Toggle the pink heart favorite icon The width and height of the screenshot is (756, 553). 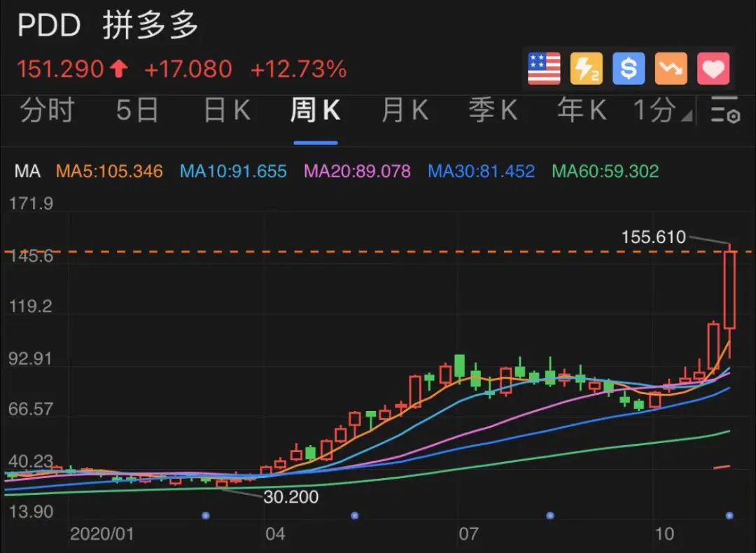point(713,69)
